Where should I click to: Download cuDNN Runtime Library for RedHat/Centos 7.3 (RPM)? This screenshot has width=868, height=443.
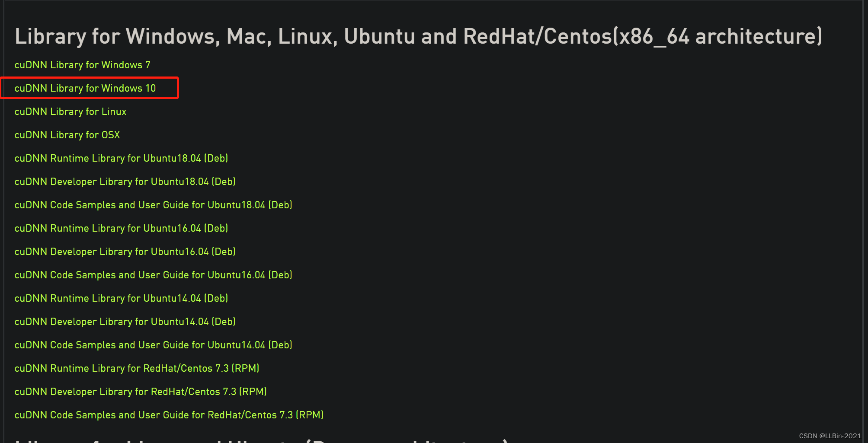(x=137, y=368)
